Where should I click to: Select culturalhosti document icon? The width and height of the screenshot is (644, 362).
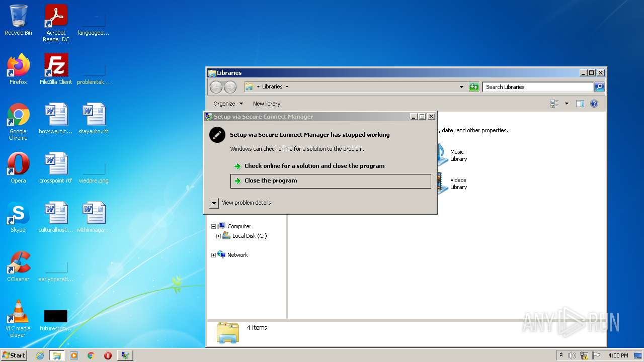point(56,217)
